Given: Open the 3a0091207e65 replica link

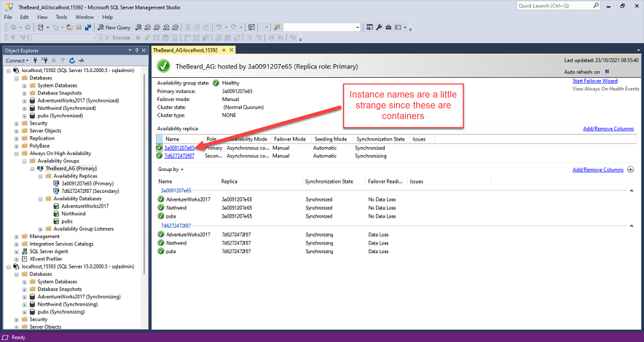Looking at the screenshot, I should click(179, 148).
